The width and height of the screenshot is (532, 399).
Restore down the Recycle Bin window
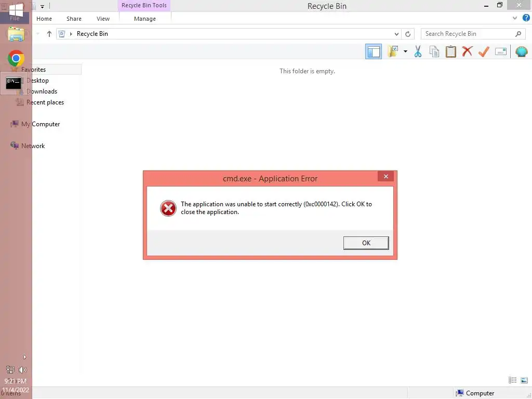[x=500, y=5]
